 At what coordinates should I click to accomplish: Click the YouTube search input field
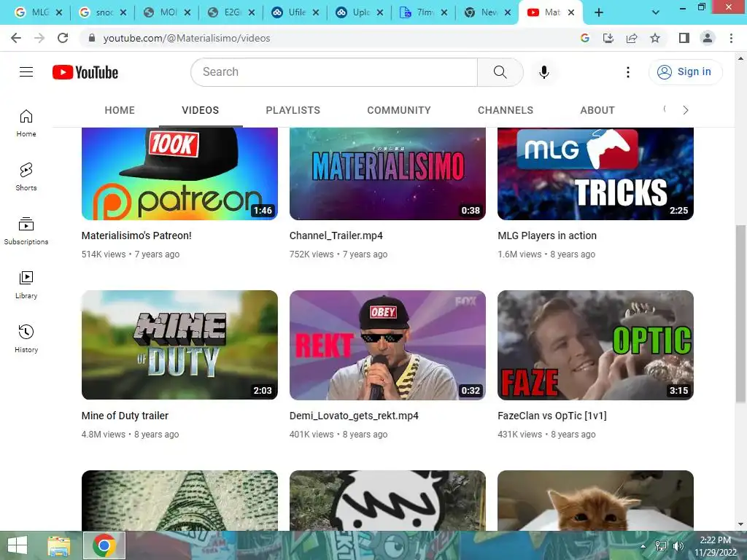[334, 72]
